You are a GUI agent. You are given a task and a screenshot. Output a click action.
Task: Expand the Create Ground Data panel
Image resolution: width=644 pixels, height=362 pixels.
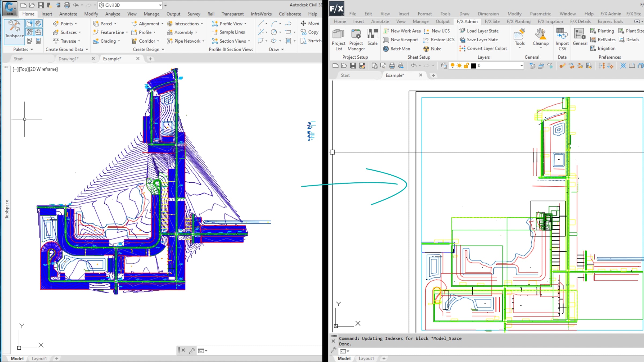click(x=67, y=49)
